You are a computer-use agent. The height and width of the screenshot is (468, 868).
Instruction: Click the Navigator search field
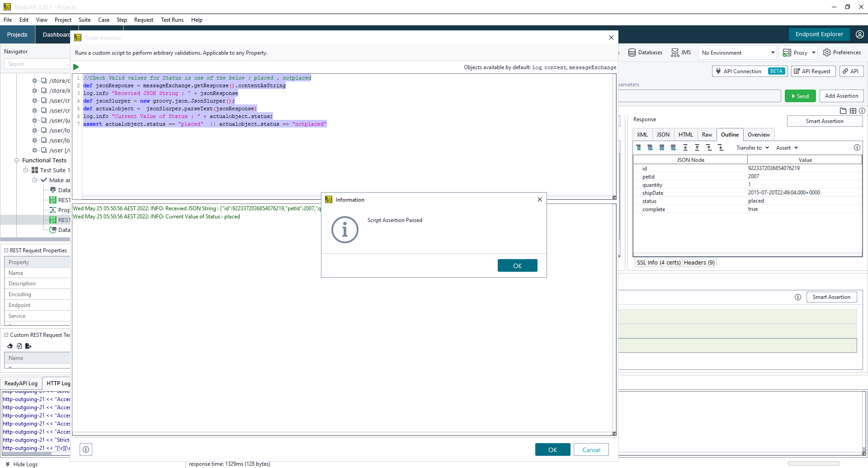[37, 64]
